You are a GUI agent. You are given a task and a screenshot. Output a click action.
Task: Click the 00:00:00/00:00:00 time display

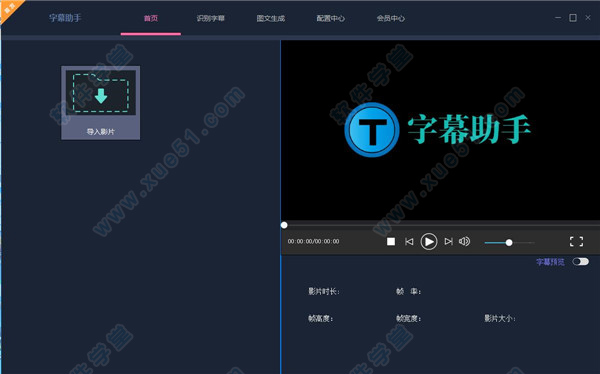pos(313,242)
